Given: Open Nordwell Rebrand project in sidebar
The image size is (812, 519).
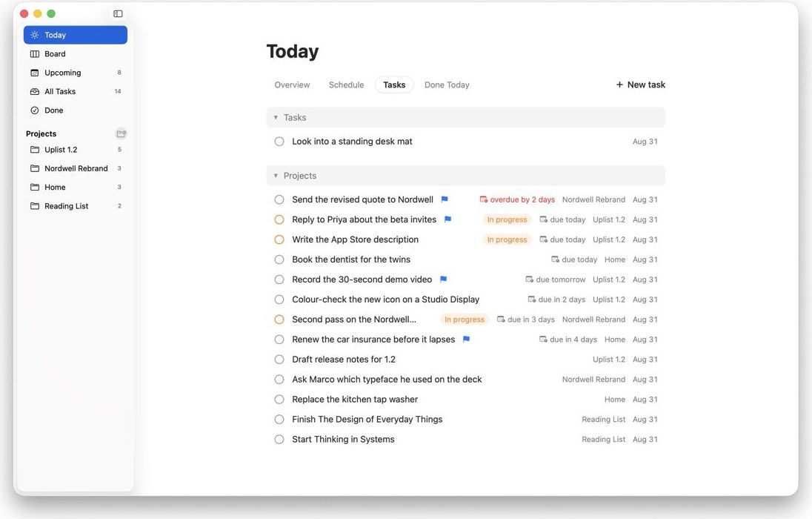Looking at the screenshot, I should [x=76, y=168].
